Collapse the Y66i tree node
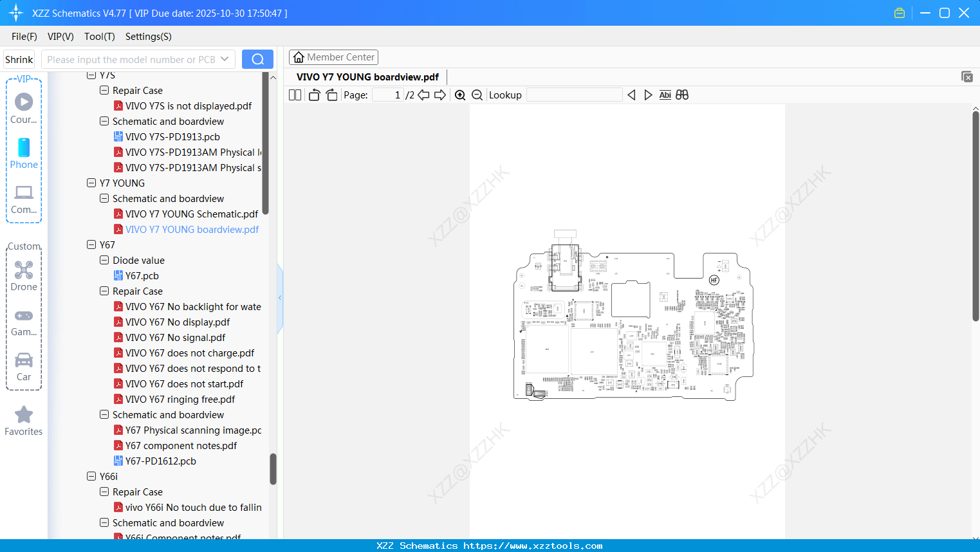The height and width of the screenshot is (552, 980). pos(91,477)
